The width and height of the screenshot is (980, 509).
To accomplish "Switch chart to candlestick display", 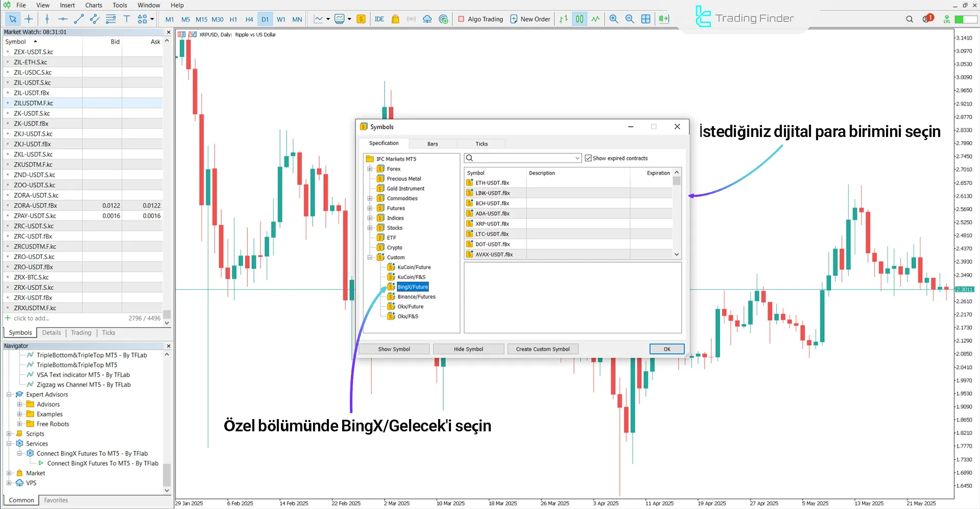I will [x=579, y=19].
